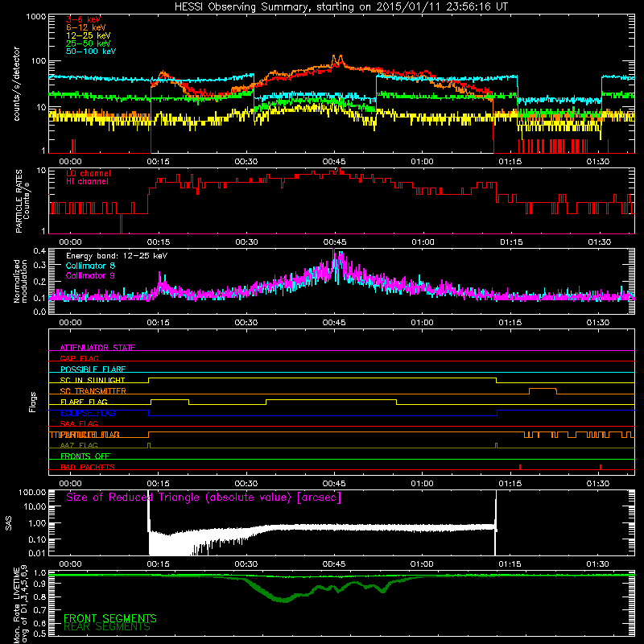Click the HESSI Observing Summary plot title

click(x=341, y=7)
